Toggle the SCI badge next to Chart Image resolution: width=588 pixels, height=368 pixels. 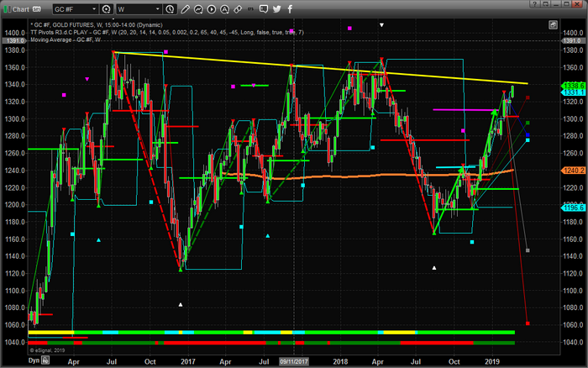35,10
